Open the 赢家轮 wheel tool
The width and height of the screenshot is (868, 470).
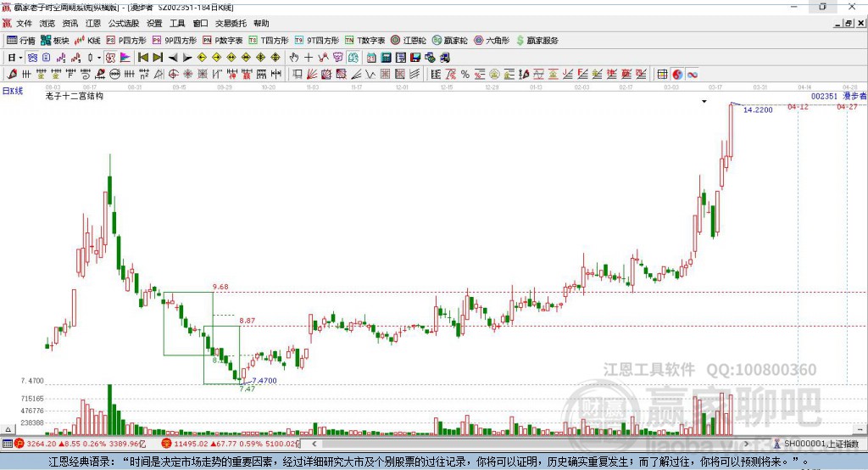(450, 41)
